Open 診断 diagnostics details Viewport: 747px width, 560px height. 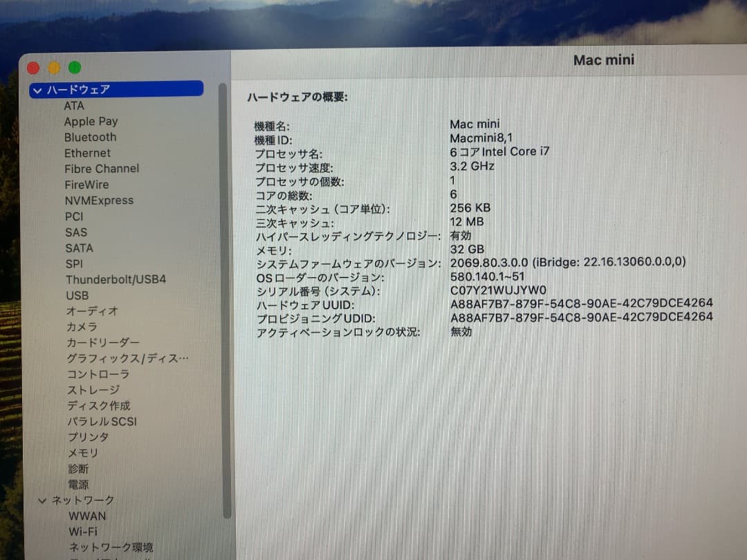[80, 468]
